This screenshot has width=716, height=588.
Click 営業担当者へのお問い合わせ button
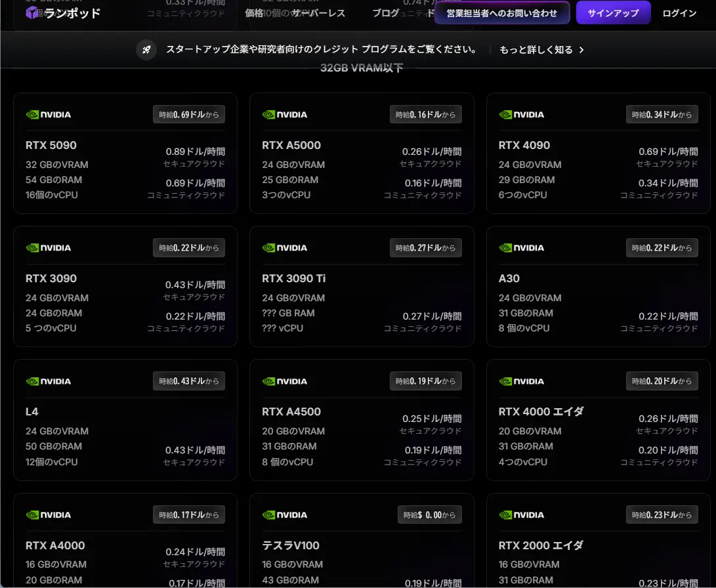[502, 12]
